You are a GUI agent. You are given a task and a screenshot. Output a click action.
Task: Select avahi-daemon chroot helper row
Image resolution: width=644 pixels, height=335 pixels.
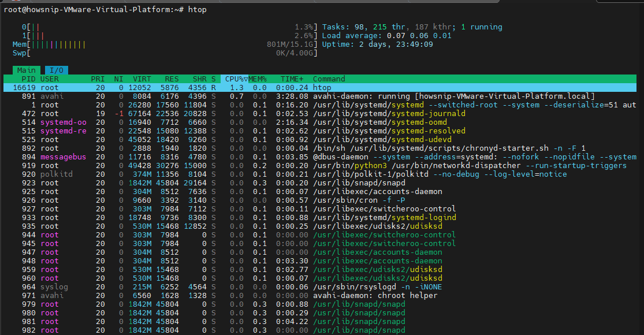[x=320, y=295]
